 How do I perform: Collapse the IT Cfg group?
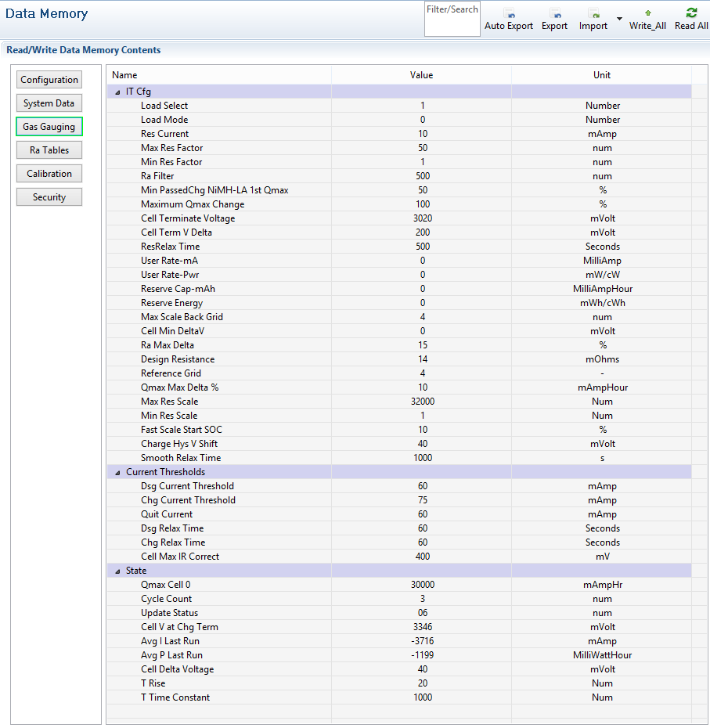tap(117, 92)
